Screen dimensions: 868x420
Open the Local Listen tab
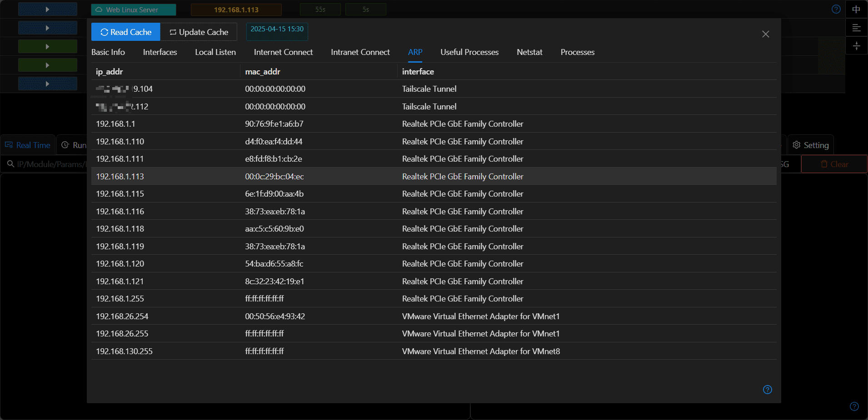point(215,52)
